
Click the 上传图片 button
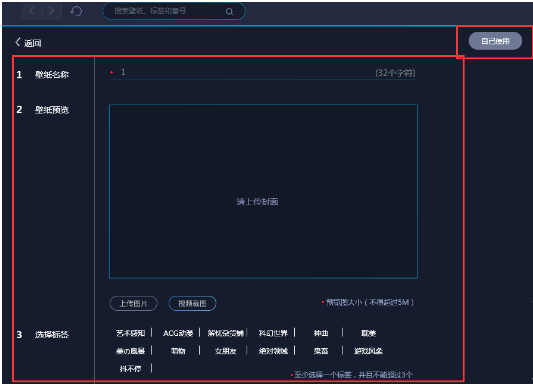tap(134, 303)
